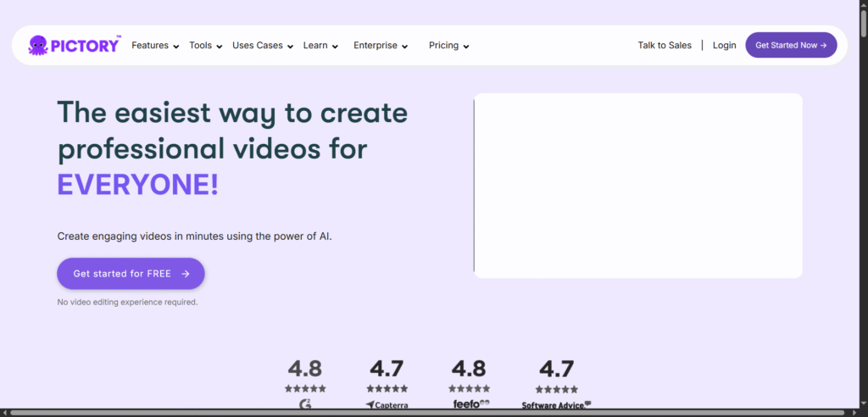
Task: Click the star rating above Software Advice
Action: pos(556,389)
